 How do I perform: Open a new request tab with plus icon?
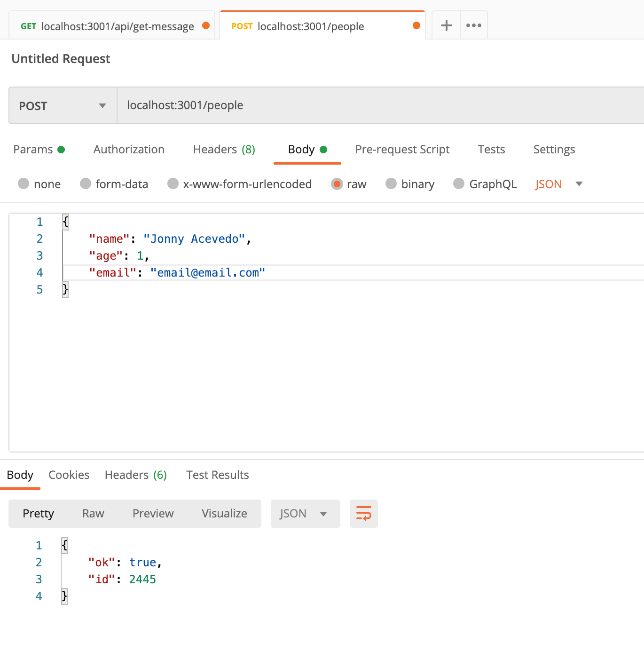point(446,25)
